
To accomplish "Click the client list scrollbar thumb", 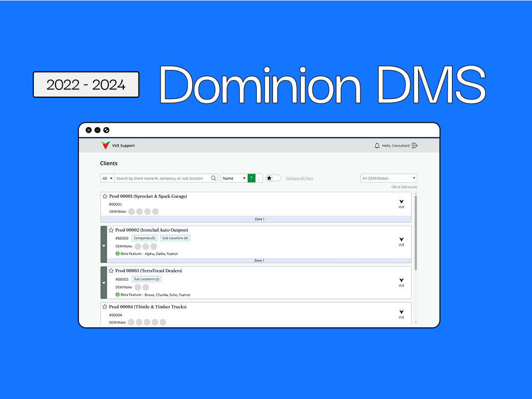I will click(x=416, y=233).
